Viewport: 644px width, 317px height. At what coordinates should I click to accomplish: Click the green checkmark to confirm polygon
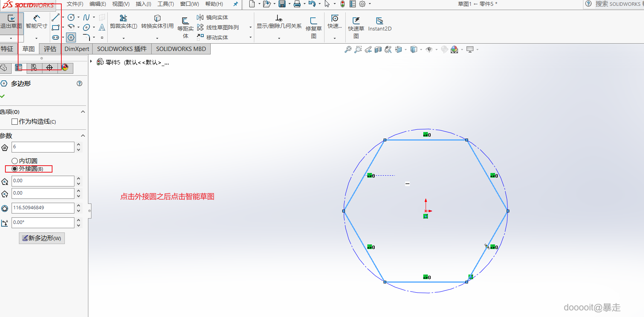tap(3, 96)
